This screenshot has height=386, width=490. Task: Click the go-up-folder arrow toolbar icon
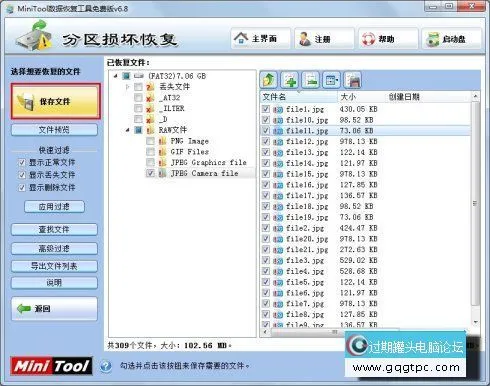point(269,80)
